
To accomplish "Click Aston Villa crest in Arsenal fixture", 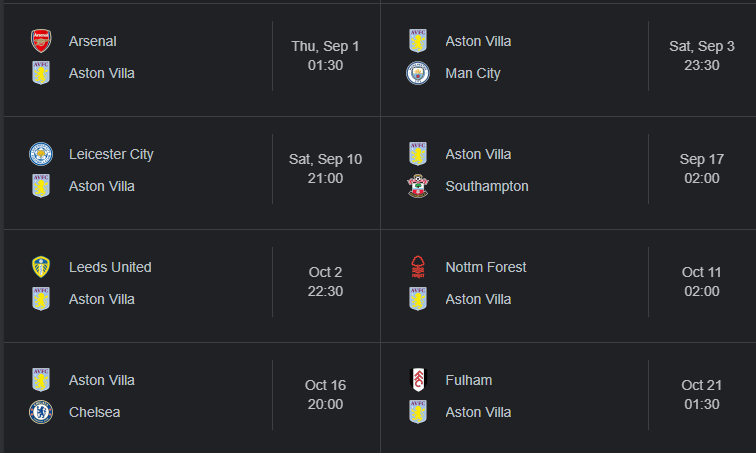I will [41, 73].
